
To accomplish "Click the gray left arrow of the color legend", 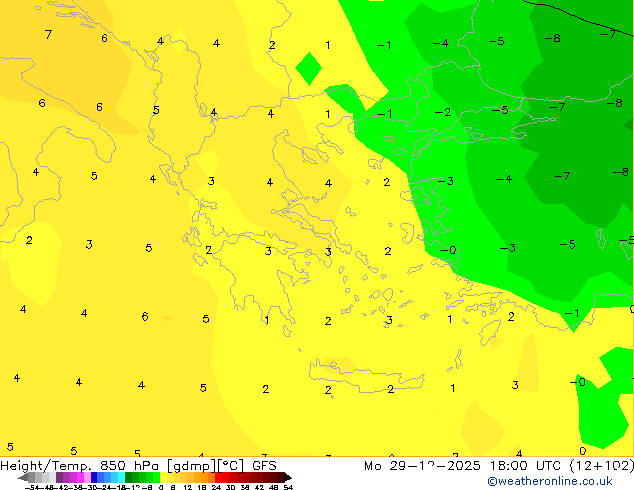I will 23,477.
